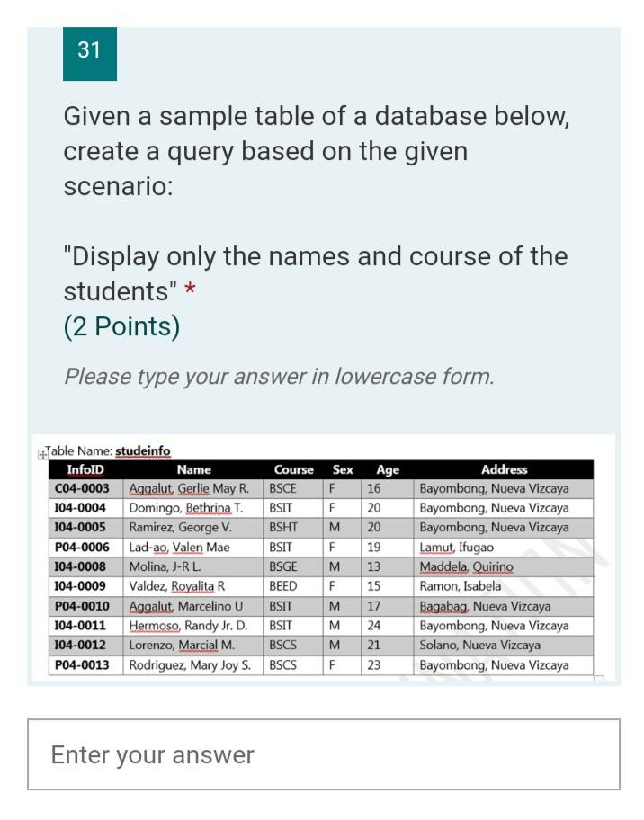Click the '(2 Points)' label
Viewport: 644px width, 820px height.
pyautogui.click(x=121, y=326)
